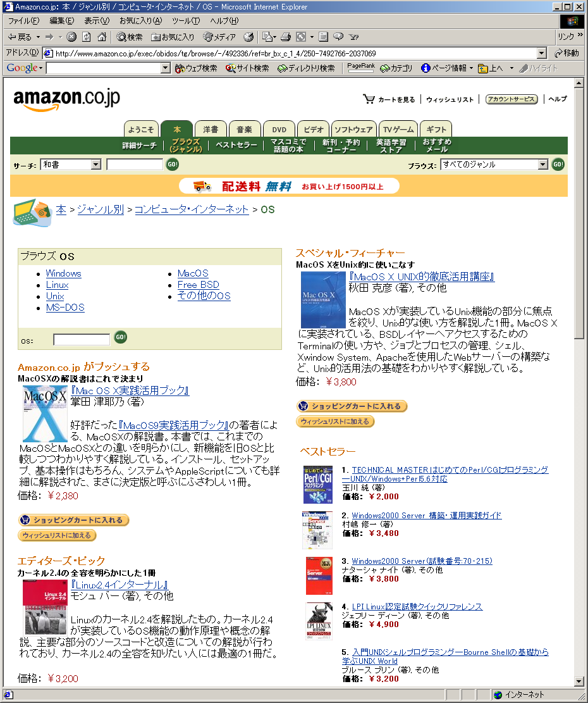Screen dimensions: 588x703
Task: Stop page loading with the Stop icon
Action: (71, 37)
